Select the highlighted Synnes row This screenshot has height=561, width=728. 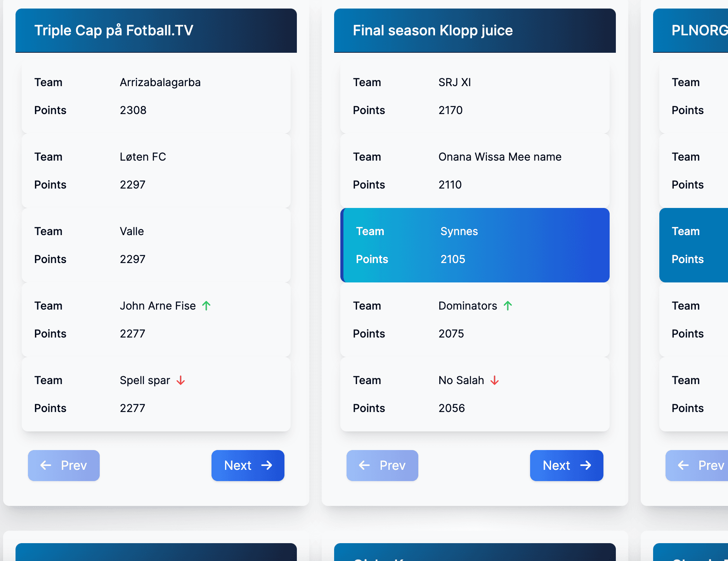point(475,245)
